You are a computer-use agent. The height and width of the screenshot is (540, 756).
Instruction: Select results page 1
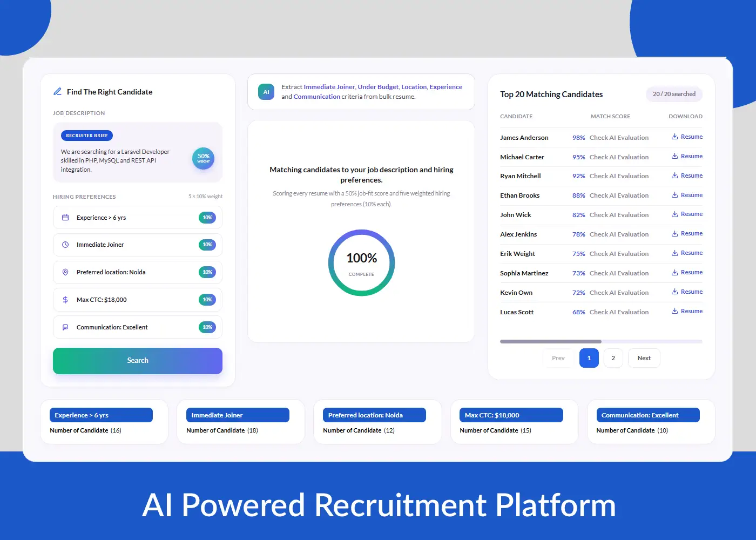tap(589, 358)
